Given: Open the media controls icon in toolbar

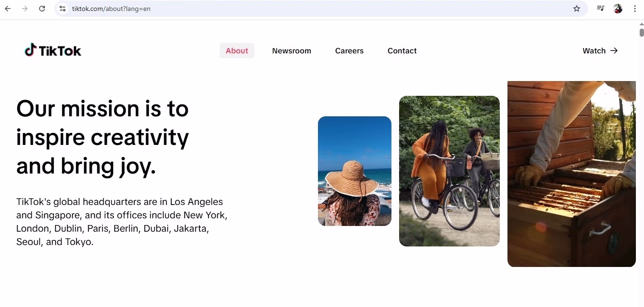Looking at the screenshot, I should coord(601,9).
